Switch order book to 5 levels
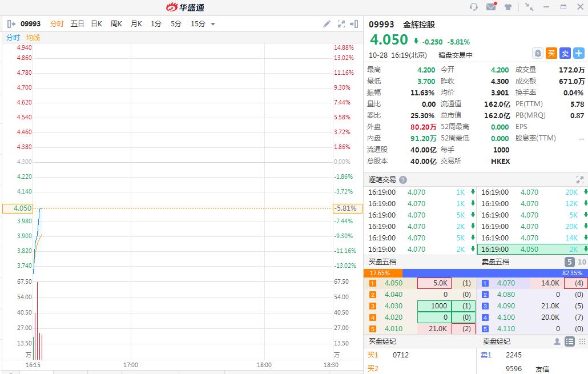588x374 pixels. click(569, 262)
